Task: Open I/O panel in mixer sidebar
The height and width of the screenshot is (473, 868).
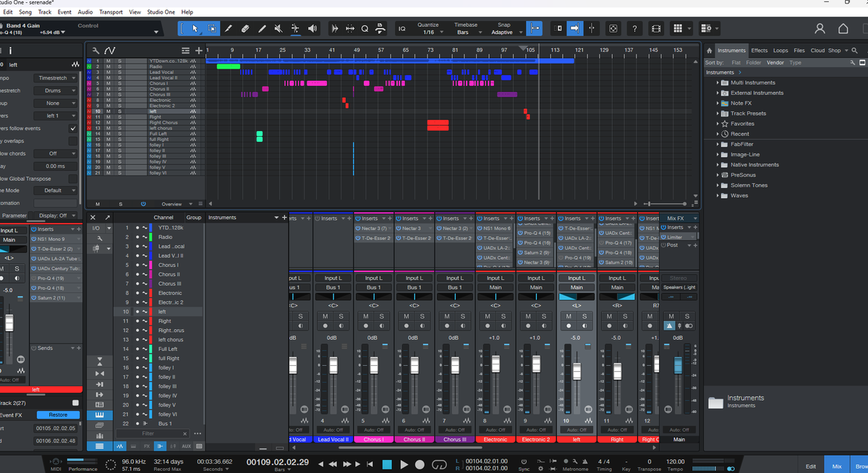Action: coord(95,228)
